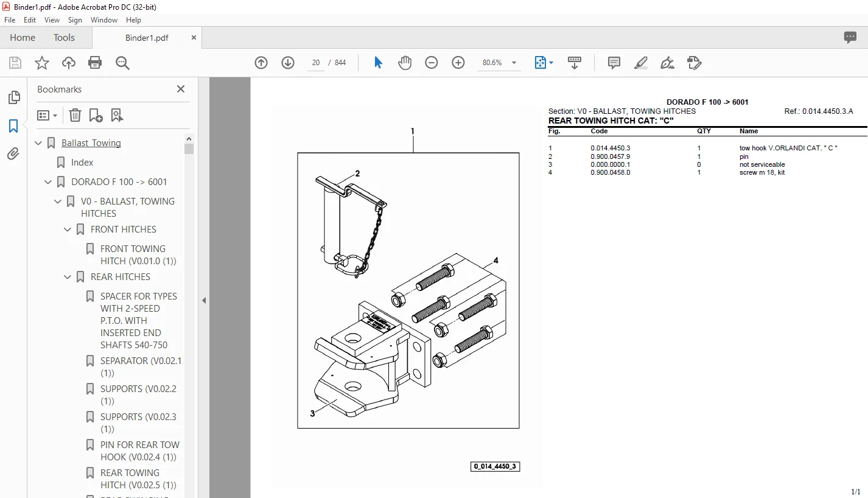Add a comment with the note icon

pyautogui.click(x=614, y=63)
